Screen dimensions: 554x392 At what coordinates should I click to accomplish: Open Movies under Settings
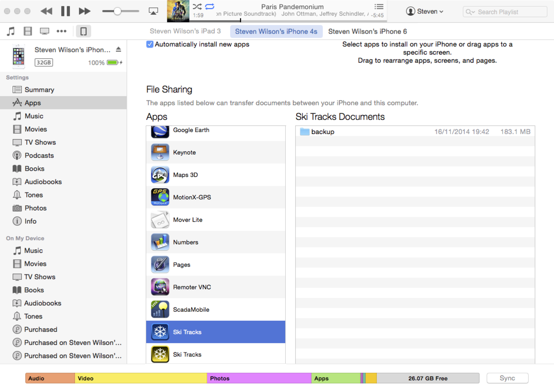[x=63, y=129]
